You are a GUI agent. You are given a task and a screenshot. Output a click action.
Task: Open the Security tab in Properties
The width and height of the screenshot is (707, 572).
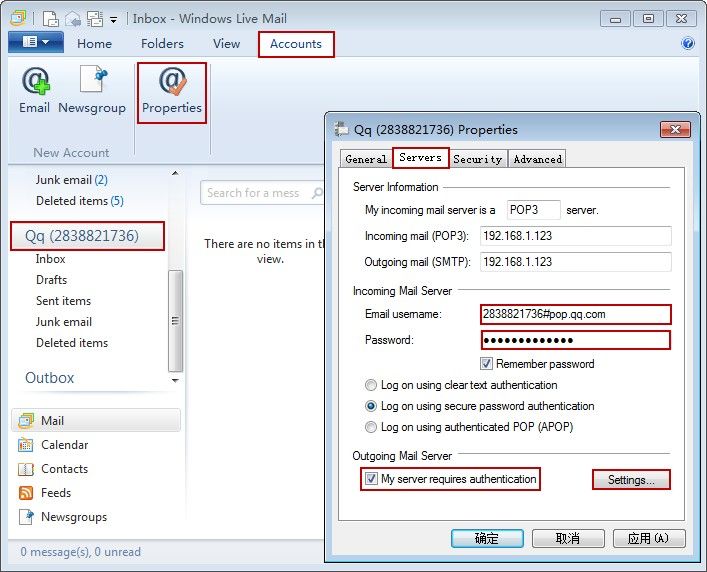pyautogui.click(x=477, y=159)
